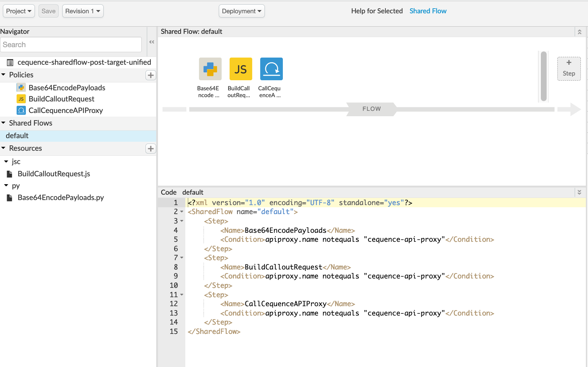The height and width of the screenshot is (367, 588).
Task: Click the Python icon next to Base64EncodePayloads in Policies
Action: coord(21,87)
